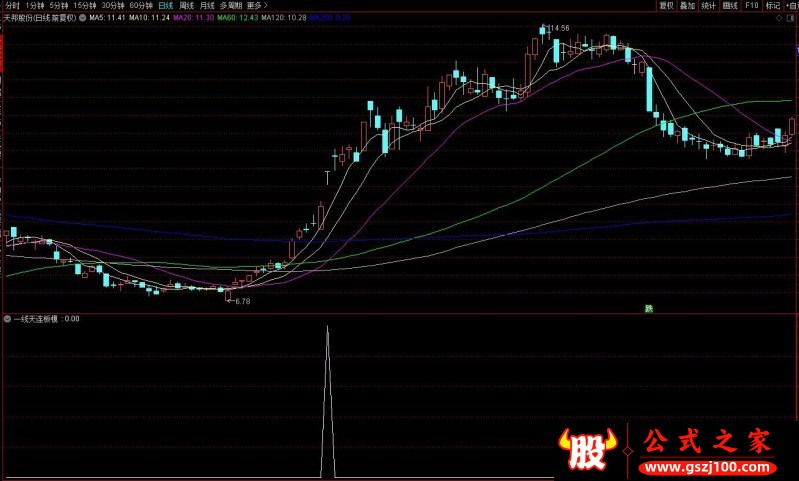This screenshot has width=799, height=481.
Task: Click the 6.78 low price marker
Action: pyautogui.click(x=241, y=300)
